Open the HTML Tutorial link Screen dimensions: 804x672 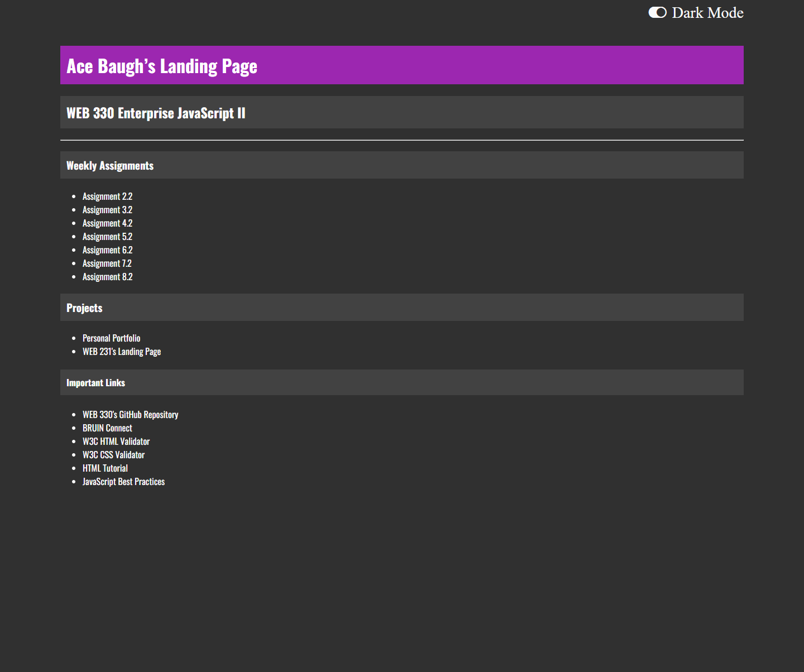(x=105, y=468)
